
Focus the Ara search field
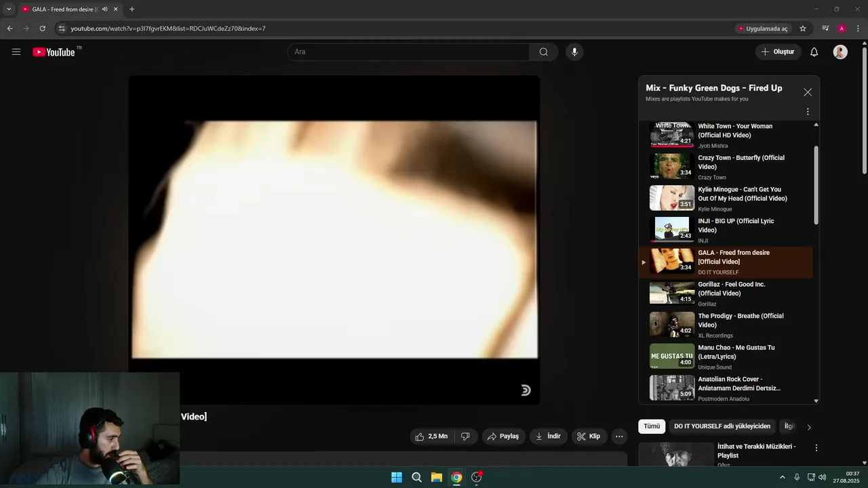[x=408, y=52]
